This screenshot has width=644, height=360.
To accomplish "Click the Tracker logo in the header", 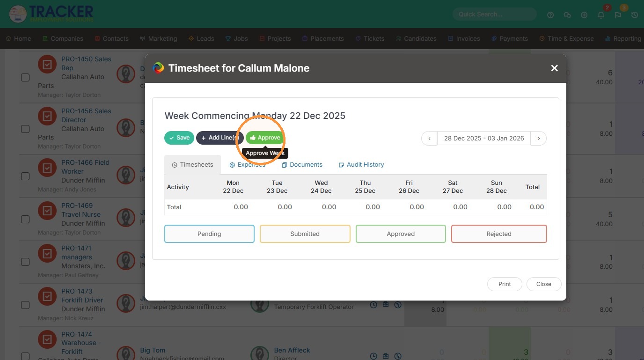I will 51,14.
